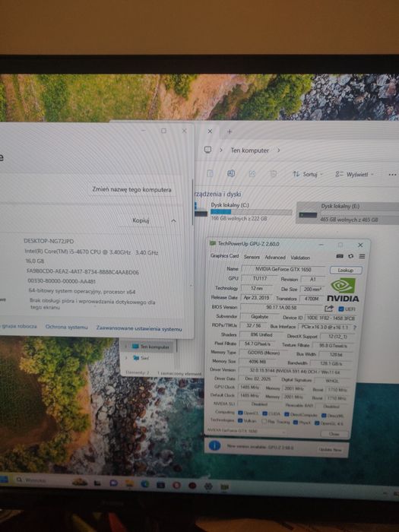Screen dimensions: 399x532
Task: Open the Sortuj dropdown in Explorer
Action: coord(308,174)
